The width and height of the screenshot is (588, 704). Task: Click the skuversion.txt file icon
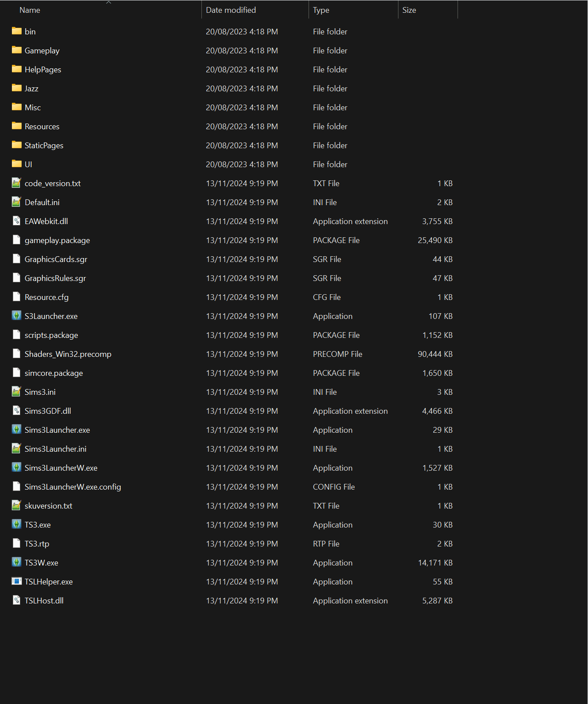pyautogui.click(x=16, y=505)
